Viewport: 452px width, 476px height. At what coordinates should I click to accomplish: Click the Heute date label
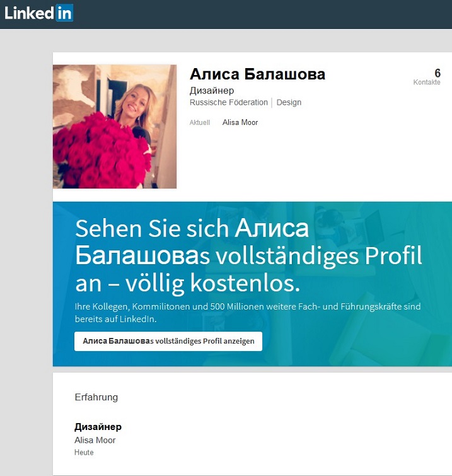pyautogui.click(x=84, y=452)
